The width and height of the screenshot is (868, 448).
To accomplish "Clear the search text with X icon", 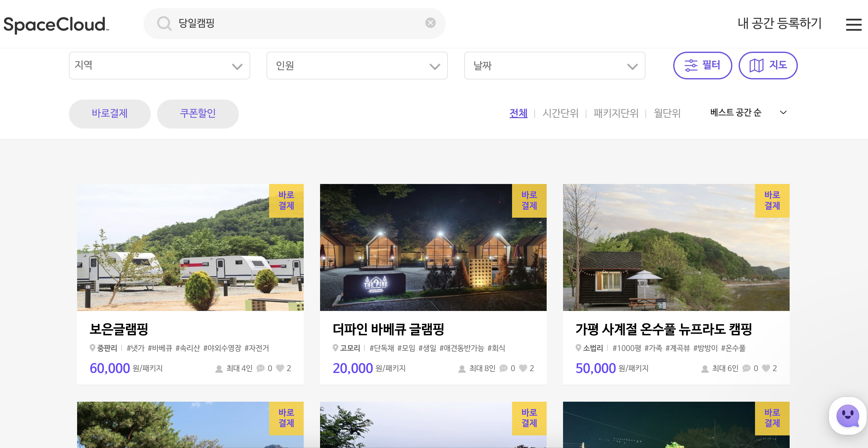I will point(430,23).
